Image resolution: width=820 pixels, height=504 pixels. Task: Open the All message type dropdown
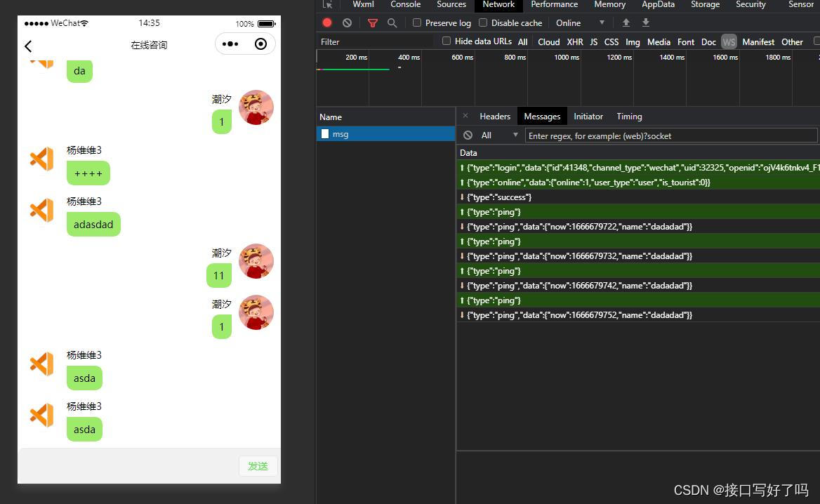pos(499,135)
